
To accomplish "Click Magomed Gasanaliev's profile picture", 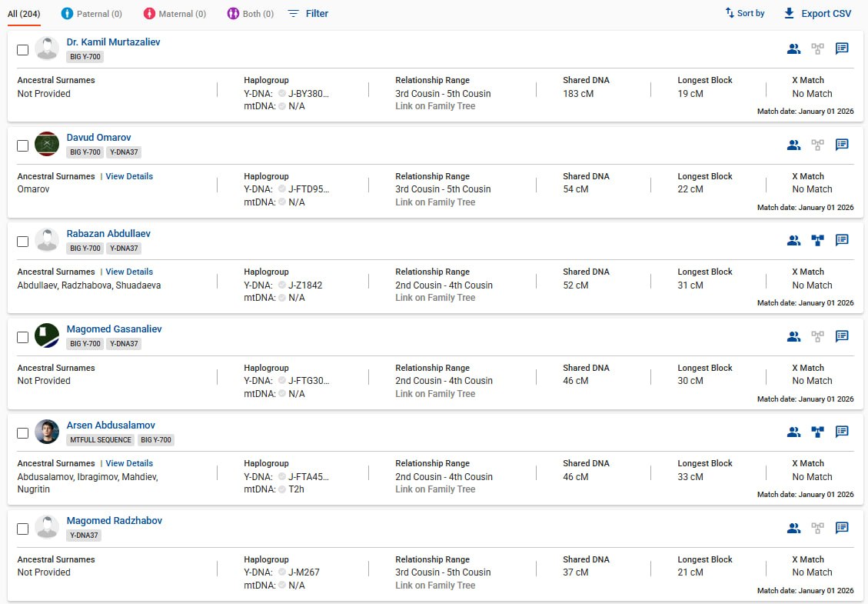I will tap(47, 335).
